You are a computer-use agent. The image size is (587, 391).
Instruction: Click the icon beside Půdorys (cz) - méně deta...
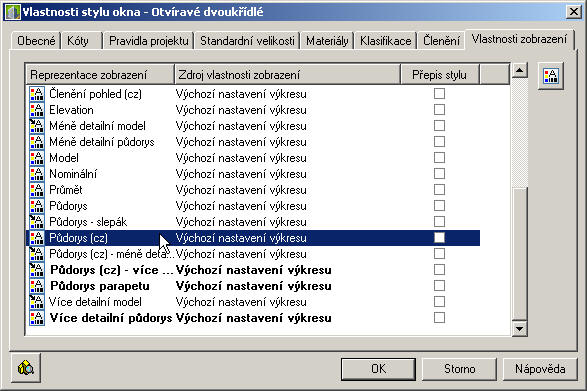pos(37,254)
